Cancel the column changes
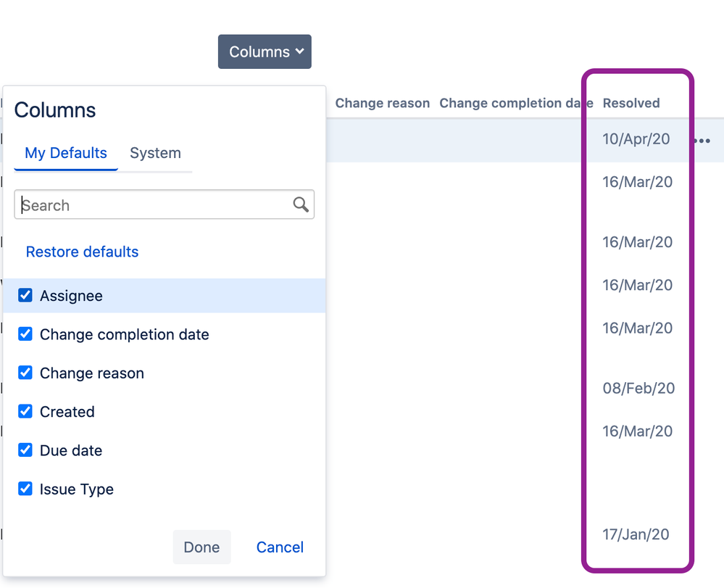This screenshot has height=588, width=724. pyautogui.click(x=280, y=547)
